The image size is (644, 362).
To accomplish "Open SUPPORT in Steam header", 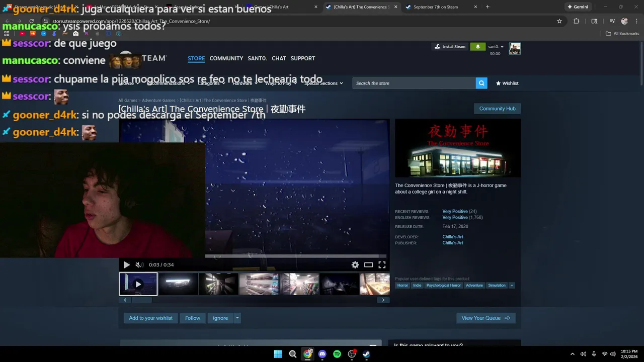I will pos(303,58).
